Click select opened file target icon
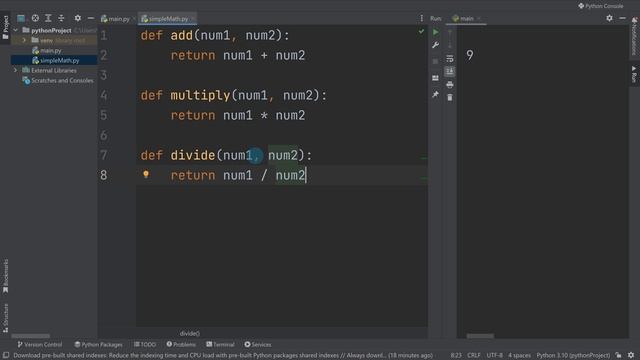The image size is (640, 360). pos(35,18)
